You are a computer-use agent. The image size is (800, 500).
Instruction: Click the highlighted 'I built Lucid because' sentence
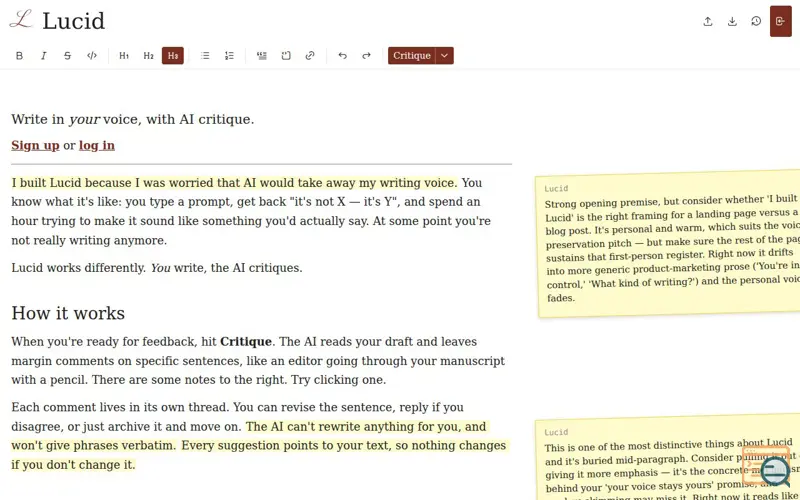pyautogui.click(x=235, y=183)
